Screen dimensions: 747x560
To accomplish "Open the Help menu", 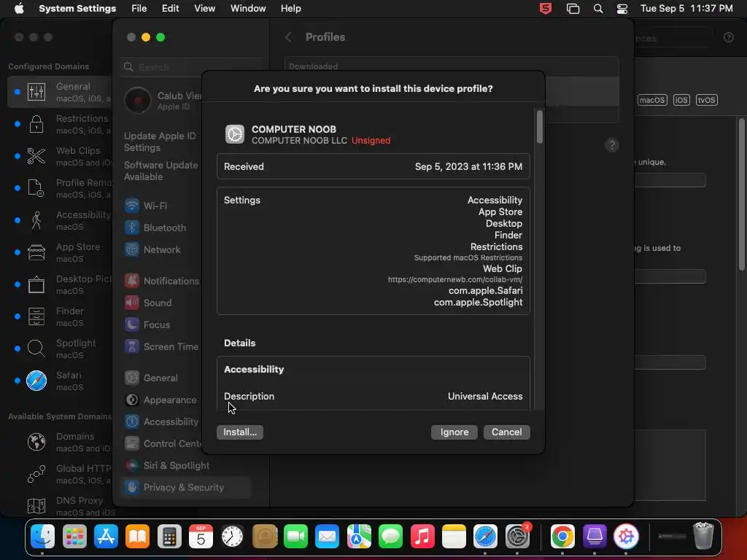I will pos(290,9).
